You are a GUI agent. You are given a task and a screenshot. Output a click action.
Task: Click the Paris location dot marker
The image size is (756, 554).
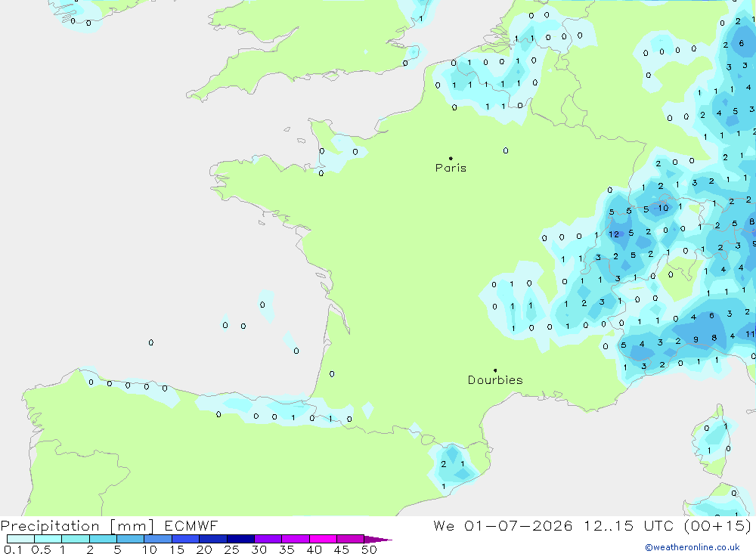(451, 158)
